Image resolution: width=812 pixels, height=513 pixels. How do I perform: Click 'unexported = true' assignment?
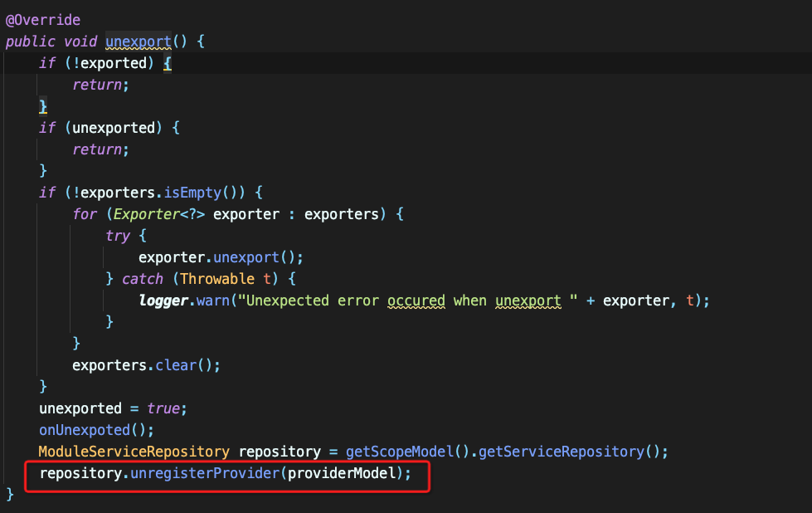[113, 409]
